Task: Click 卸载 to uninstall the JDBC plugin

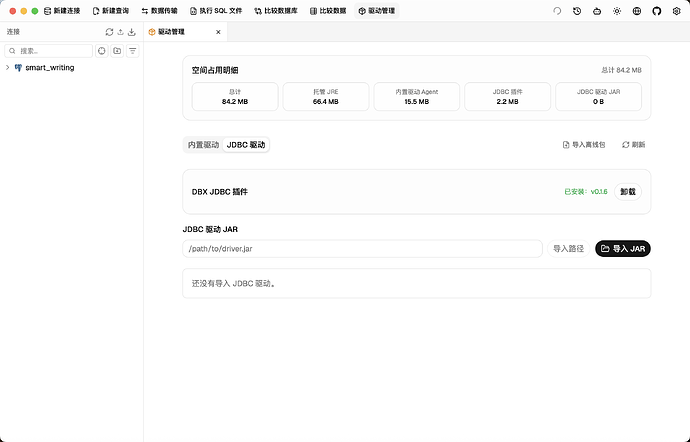Action: pyautogui.click(x=628, y=192)
